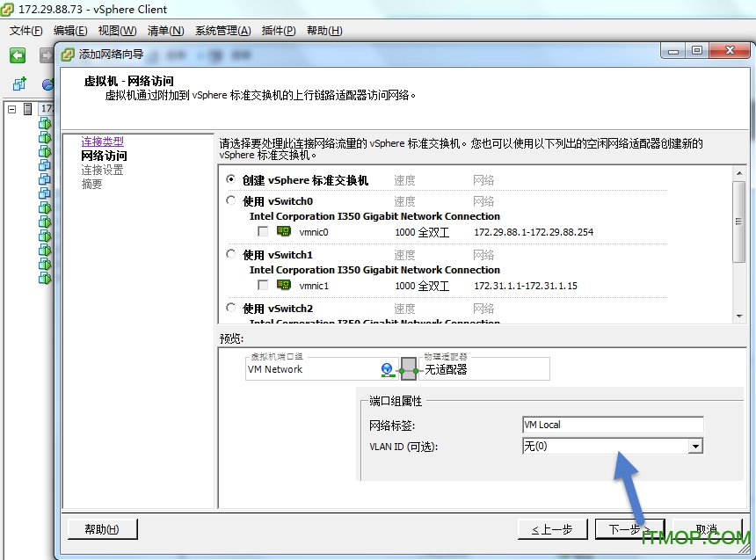Open the 插件(P) menu

pos(279,31)
